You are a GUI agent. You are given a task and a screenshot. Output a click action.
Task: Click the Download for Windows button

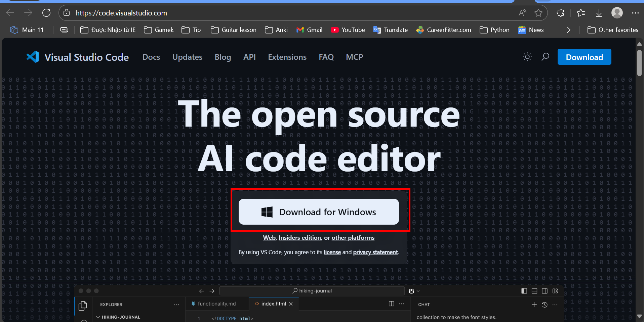click(x=319, y=212)
